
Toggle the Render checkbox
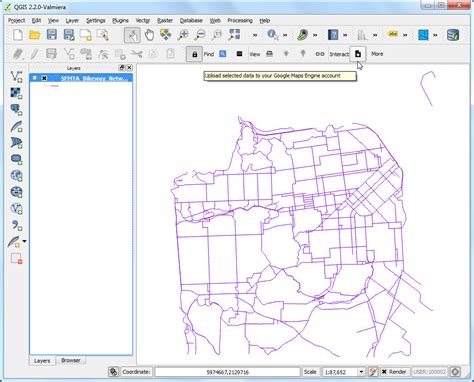[384, 371]
